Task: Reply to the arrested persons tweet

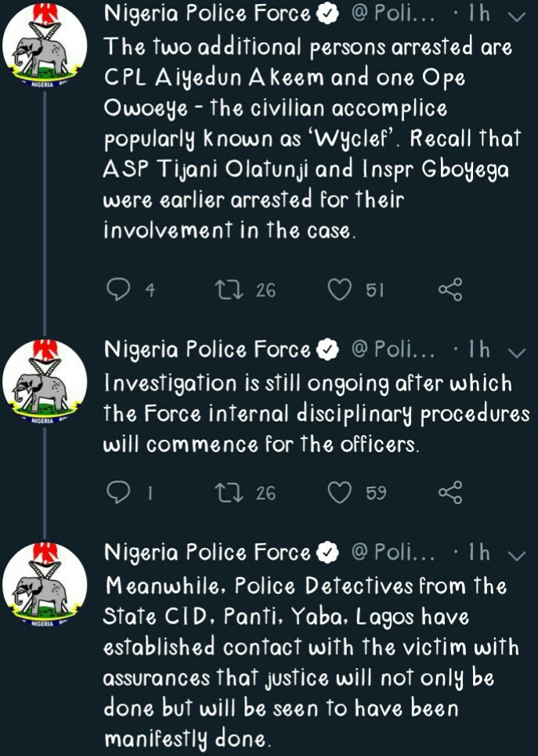Action: point(117,290)
